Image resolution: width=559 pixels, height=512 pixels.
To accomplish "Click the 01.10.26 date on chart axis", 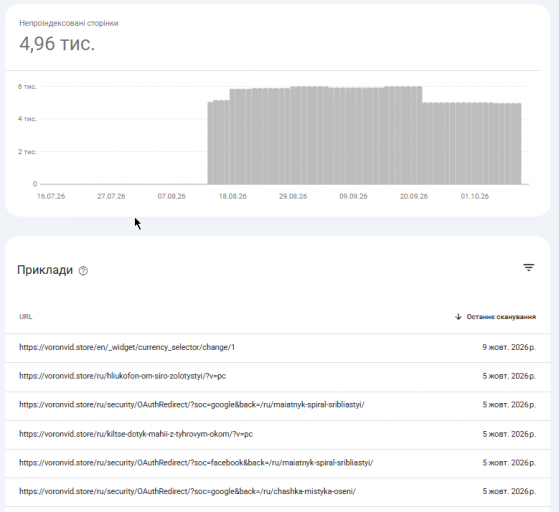I will click(475, 196).
